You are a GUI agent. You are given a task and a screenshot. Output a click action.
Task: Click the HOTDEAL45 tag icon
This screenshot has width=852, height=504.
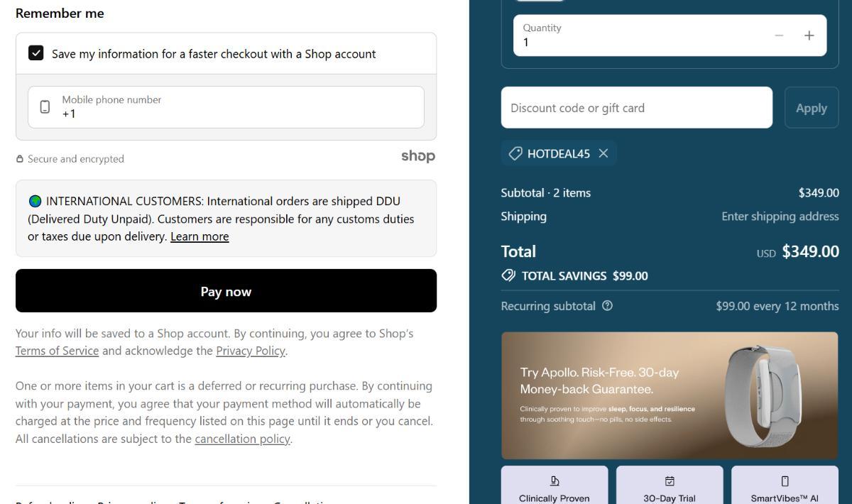tap(515, 153)
